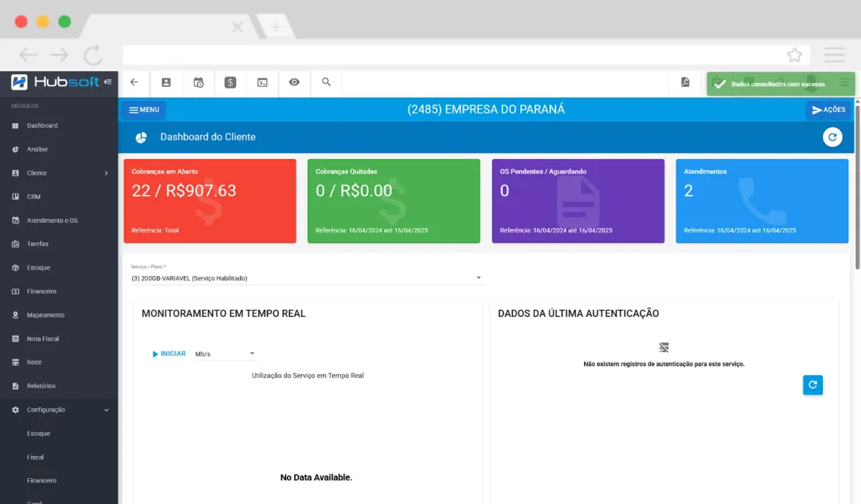Image resolution: width=861 pixels, height=504 pixels.
Task: Click the browser reload button
Action: pos(93,55)
